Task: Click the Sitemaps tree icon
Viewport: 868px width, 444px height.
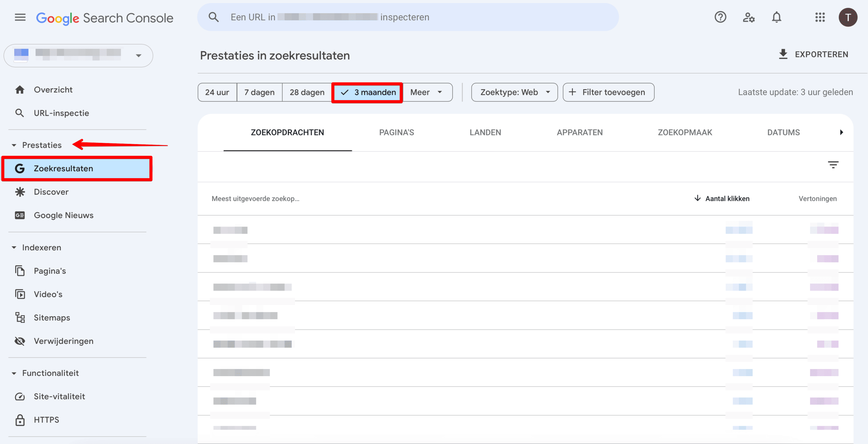Action: [20, 317]
